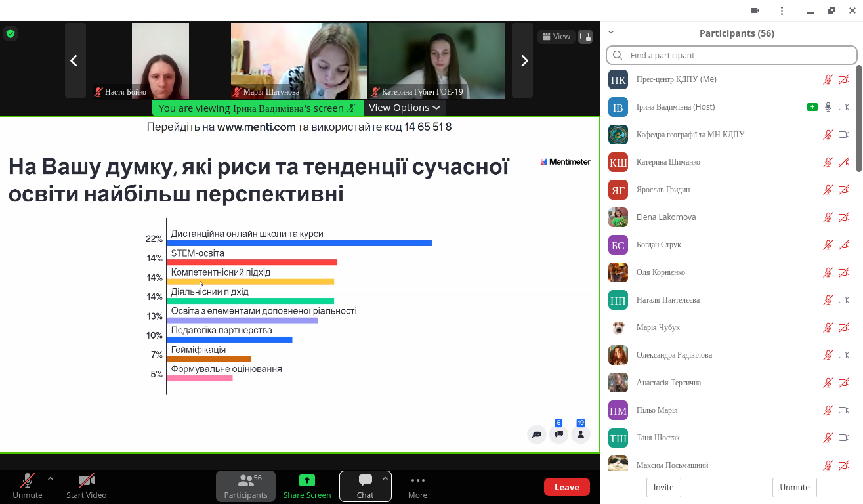Click the Mentimeter respondents count icon
Image resolution: width=863 pixels, height=504 pixels.
pyautogui.click(x=580, y=434)
